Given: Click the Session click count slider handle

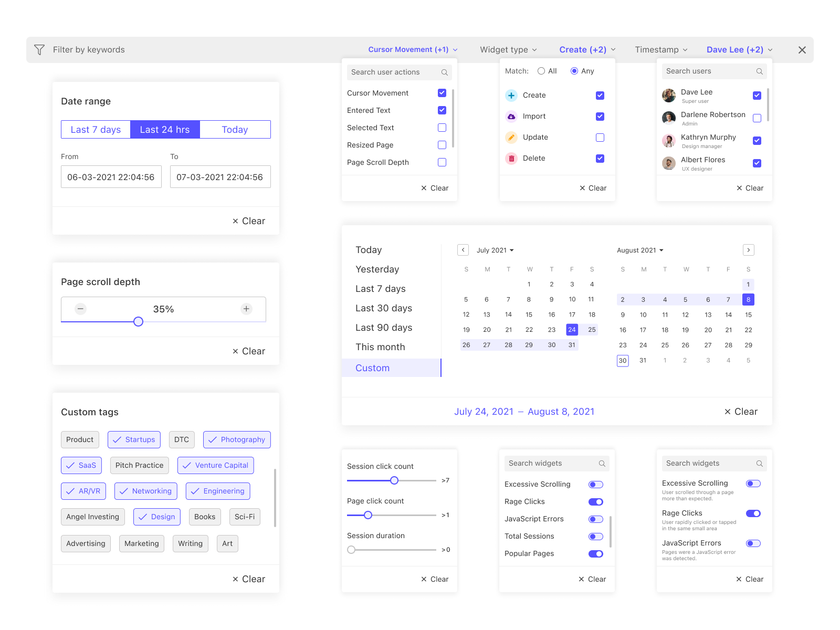Looking at the screenshot, I should (394, 480).
